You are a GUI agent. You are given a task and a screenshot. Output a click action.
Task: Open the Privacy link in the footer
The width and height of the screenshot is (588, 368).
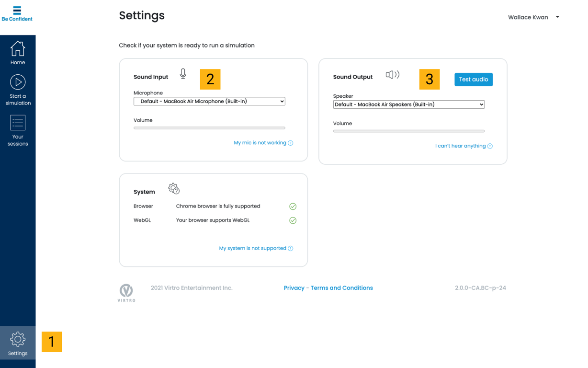(x=294, y=288)
